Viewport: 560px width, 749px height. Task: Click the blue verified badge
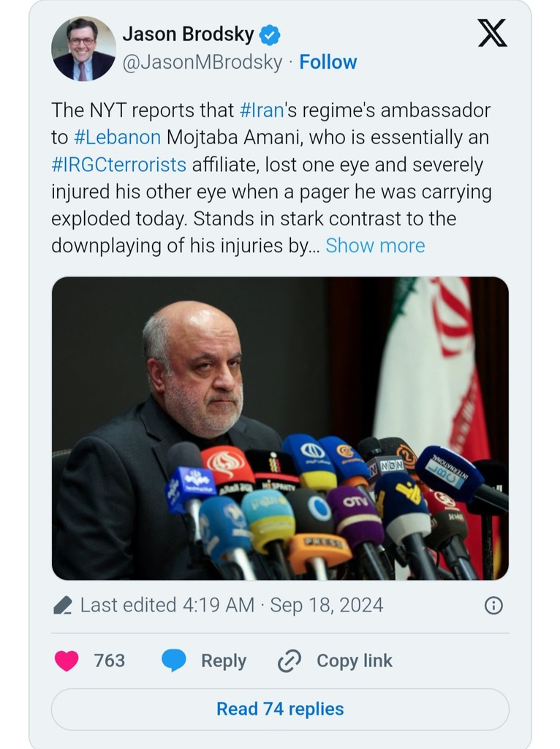270,34
